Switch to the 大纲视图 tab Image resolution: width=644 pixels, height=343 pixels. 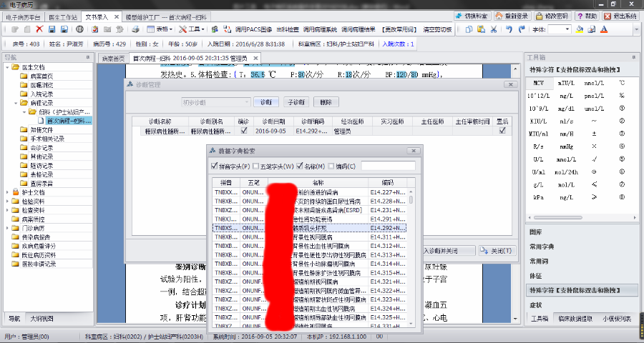[x=42, y=319]
